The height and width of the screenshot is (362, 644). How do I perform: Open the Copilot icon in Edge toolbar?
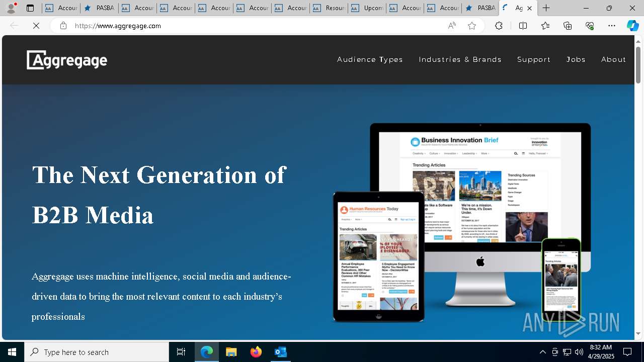tap(632, 26)
